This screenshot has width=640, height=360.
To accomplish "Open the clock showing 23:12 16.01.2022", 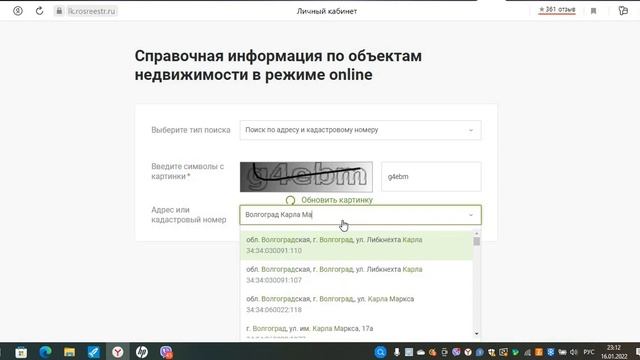I will coord(614,352).
